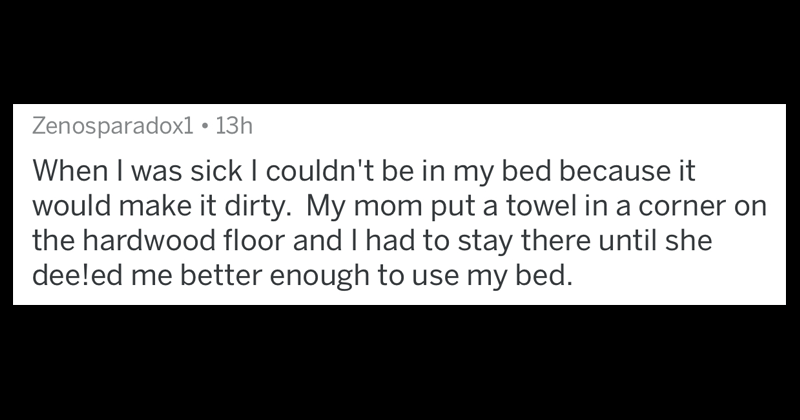
Task: Click the black area above the comment card
Action: pyautogui.click(x=400, y=50)
